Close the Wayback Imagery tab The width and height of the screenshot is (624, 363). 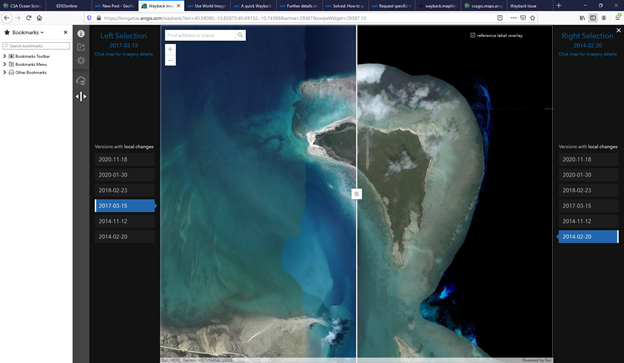(178, 6)
